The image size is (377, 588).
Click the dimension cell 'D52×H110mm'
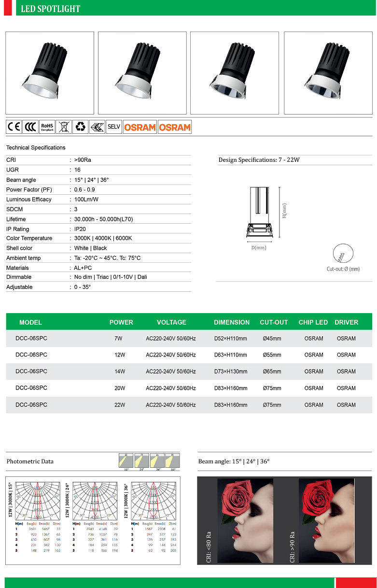pos(231,339)
